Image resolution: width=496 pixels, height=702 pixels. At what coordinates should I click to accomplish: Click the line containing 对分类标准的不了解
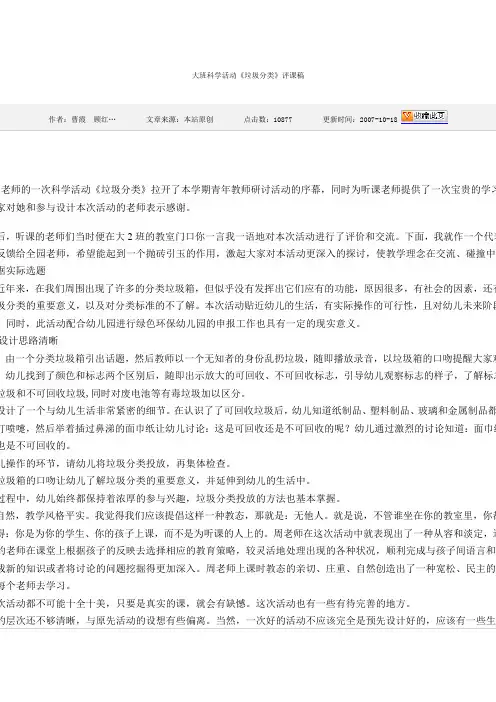(x=248, y=306)
